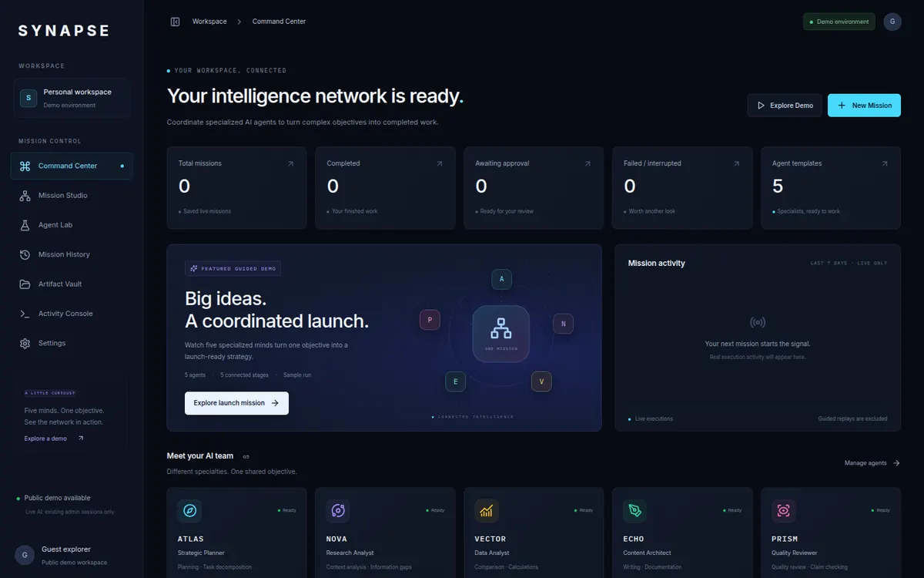Open Artifact Vault from the sidebar

(x=72, y=284)
